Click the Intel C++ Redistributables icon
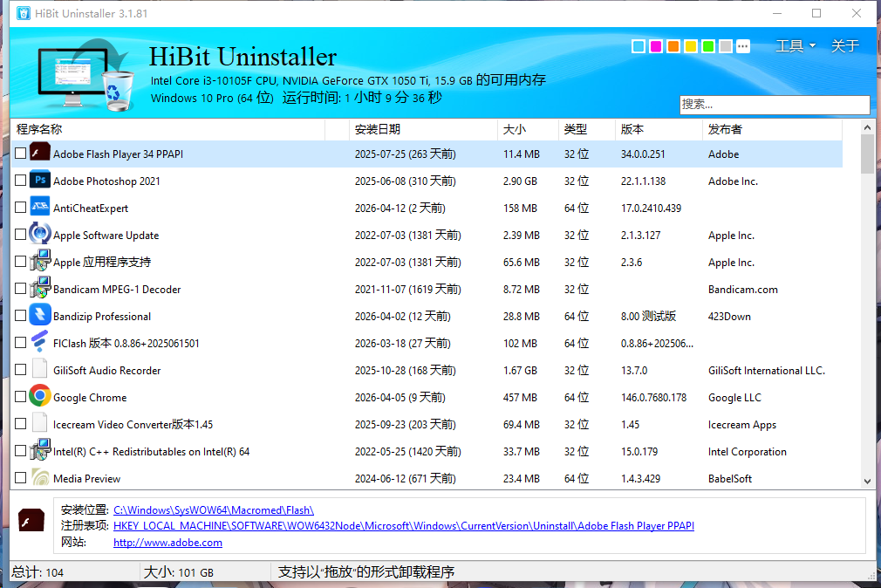The width and height of the screenshot is (881, 588). [40, 449]
